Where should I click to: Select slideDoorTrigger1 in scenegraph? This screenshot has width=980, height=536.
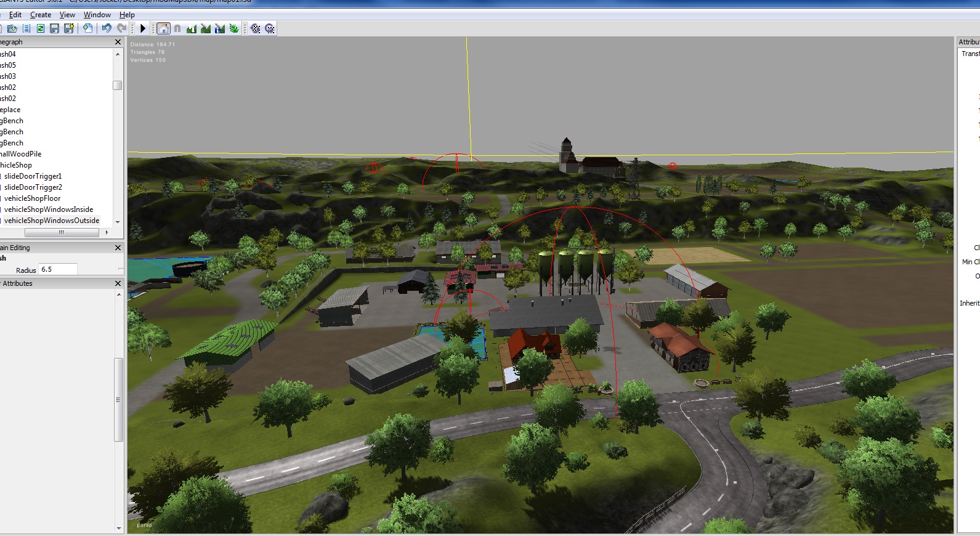click(x=33, y=176)
